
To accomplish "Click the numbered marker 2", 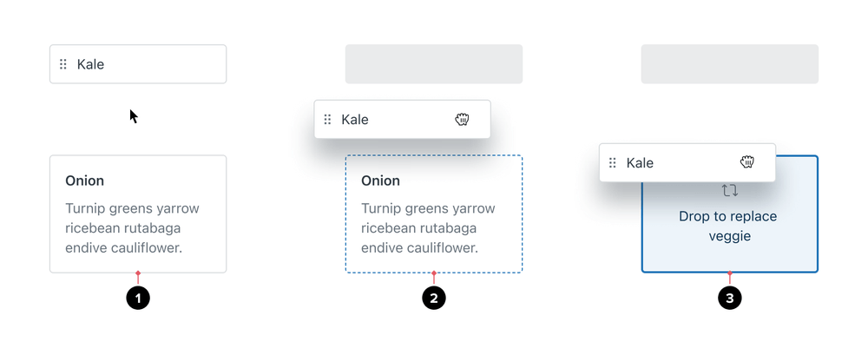I will coord(434,299).
